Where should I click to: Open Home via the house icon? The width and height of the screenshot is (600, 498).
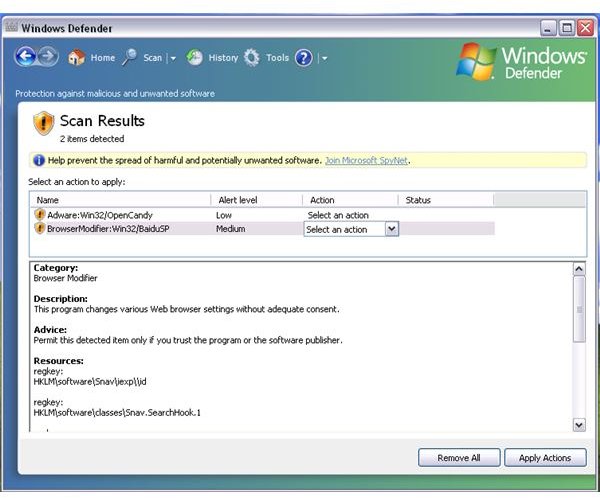click(x=77, y=58)
